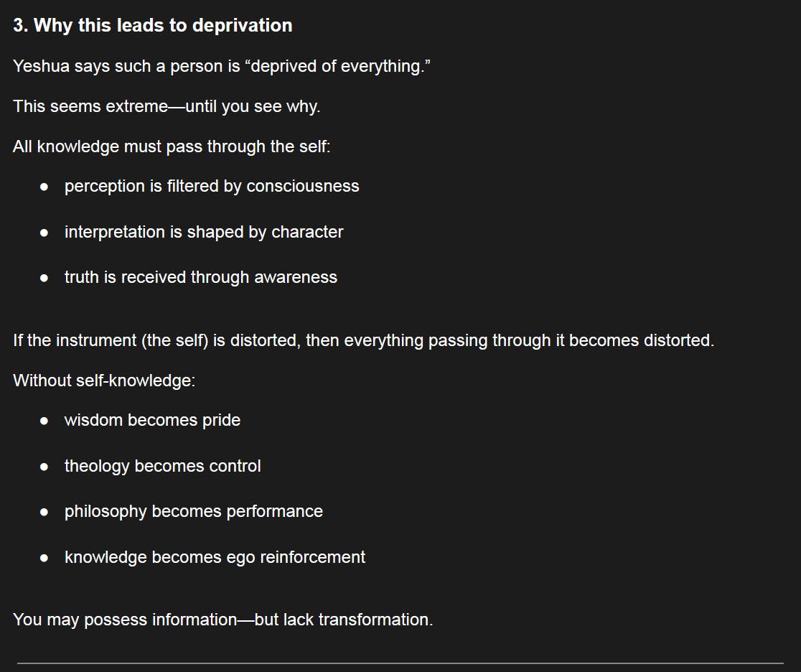The image size is (801, 672).
Task: Click "All knowledge must pass through the self:"
Action: [x=172, y=146]
